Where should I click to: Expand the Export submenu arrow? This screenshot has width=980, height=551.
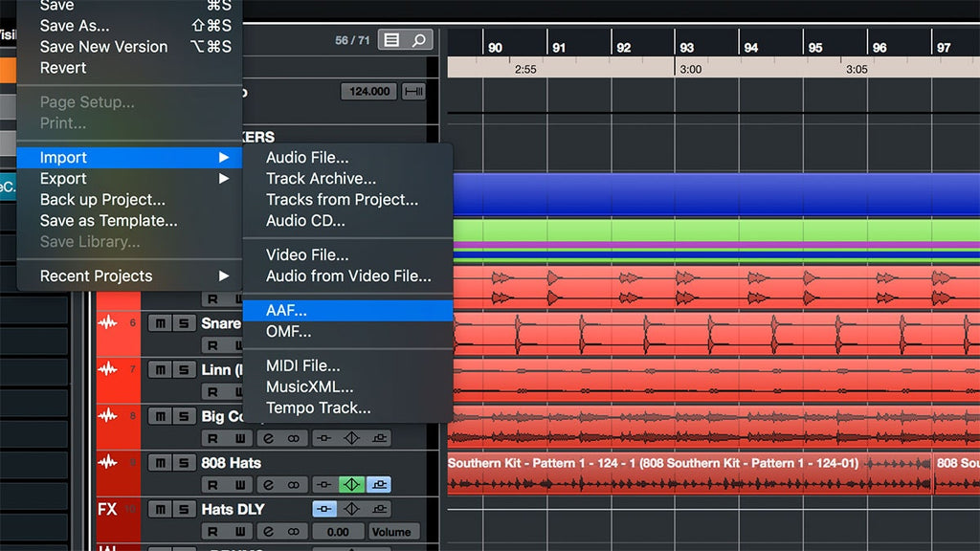(x=224, y=179)
